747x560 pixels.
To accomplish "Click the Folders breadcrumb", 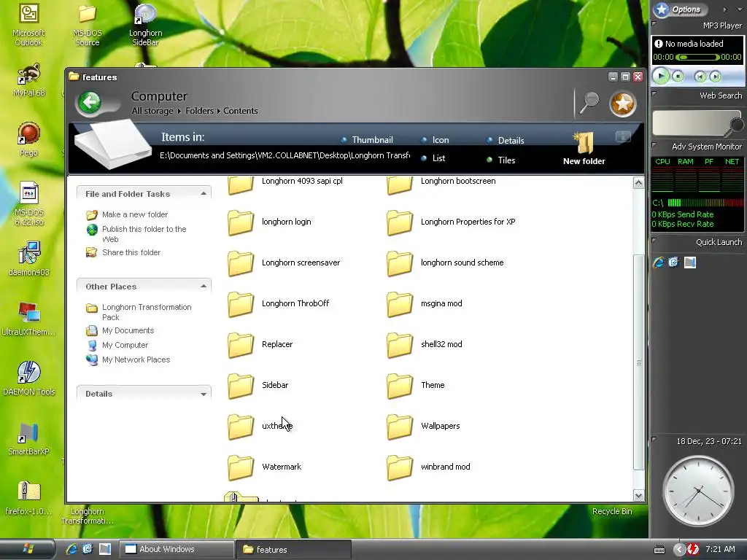I will 199,111.
